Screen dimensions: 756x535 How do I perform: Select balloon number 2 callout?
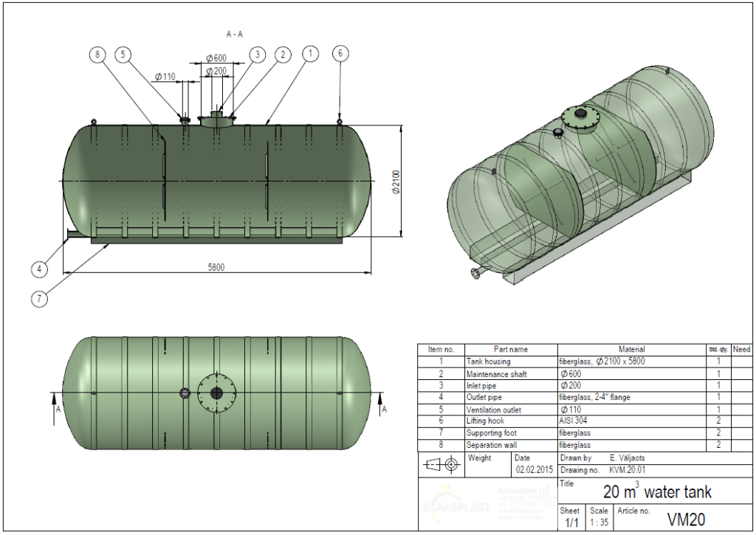click(281, 54)
